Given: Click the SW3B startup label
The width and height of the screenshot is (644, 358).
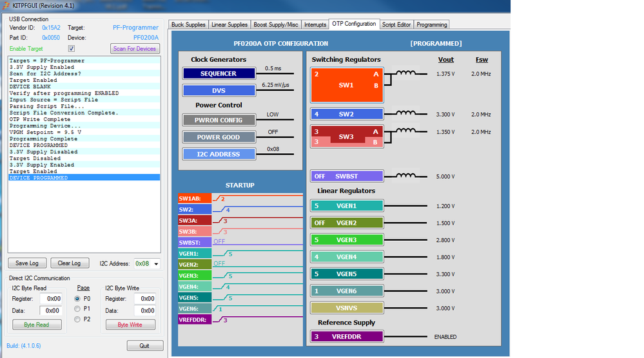Looking at the screenshot, I should pos(195,232).
